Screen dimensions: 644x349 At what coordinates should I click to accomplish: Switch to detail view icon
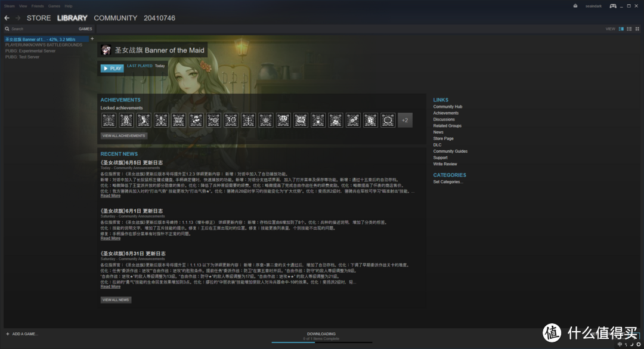(x=621, y=29)
